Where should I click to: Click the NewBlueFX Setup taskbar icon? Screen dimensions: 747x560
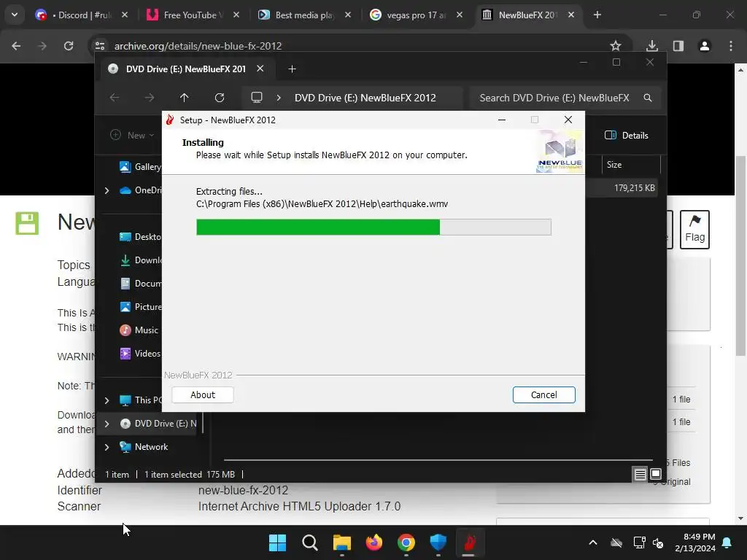470,542
